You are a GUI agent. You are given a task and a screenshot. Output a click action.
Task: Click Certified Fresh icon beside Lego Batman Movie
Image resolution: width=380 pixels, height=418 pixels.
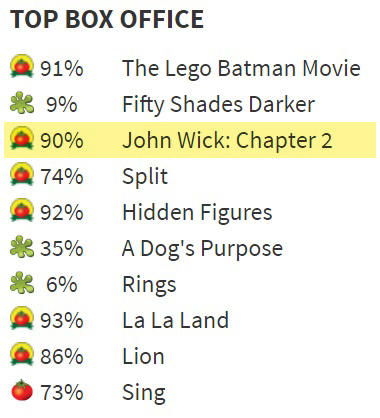[x=22, y=67]
